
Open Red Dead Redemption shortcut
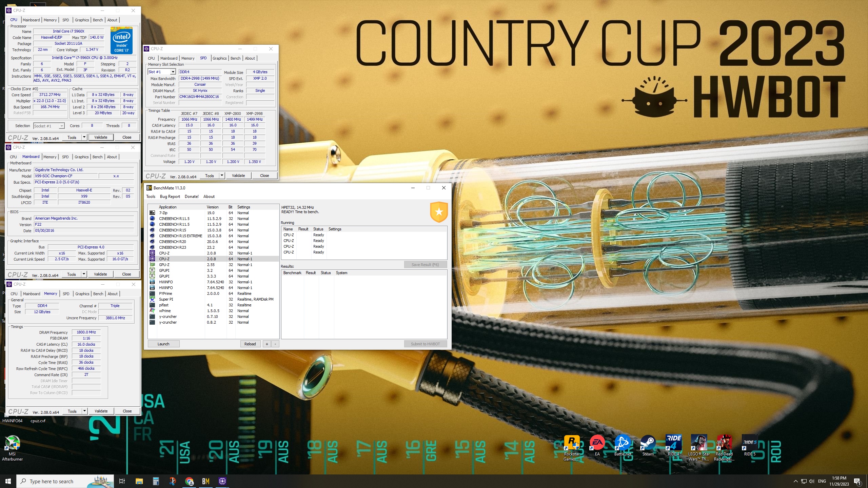(724, 448)
